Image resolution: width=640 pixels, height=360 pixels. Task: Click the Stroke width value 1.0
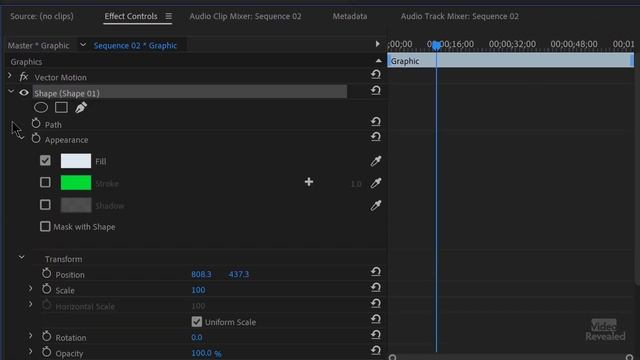coord(356,184)
